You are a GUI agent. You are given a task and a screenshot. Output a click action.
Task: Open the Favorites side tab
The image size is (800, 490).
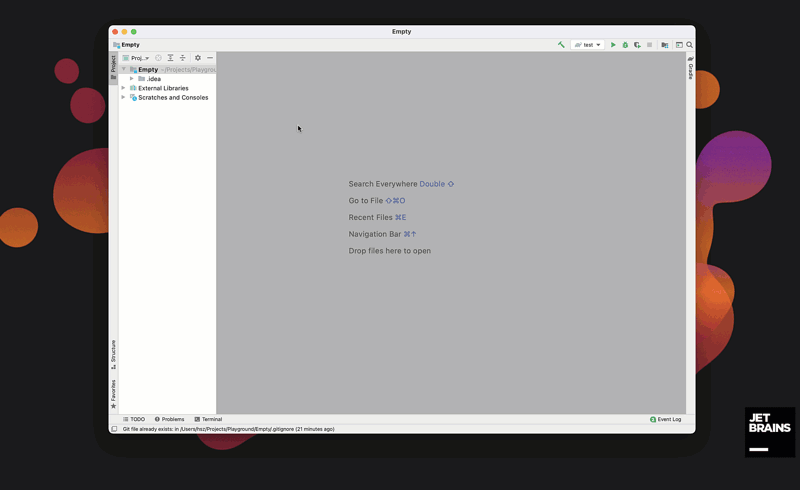[113, 394]
